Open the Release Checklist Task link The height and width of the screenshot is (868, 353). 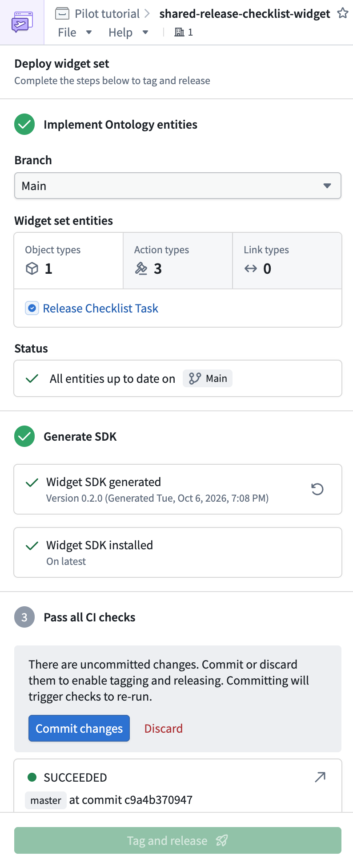click(x=100, y=308)
